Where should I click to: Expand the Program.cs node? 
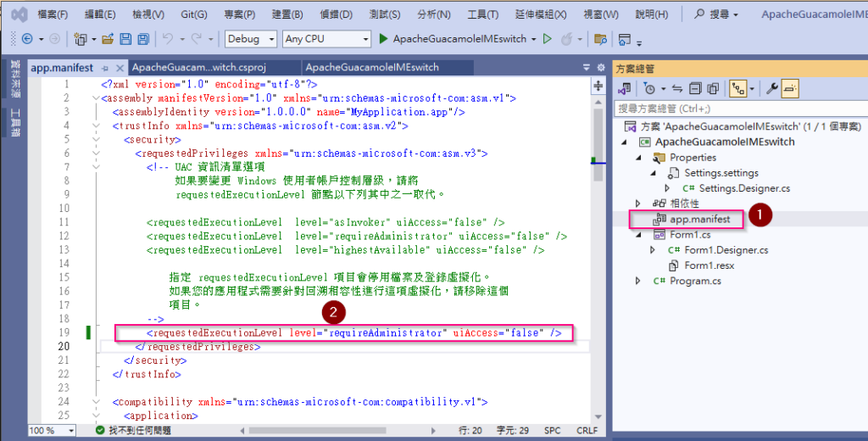638,281
